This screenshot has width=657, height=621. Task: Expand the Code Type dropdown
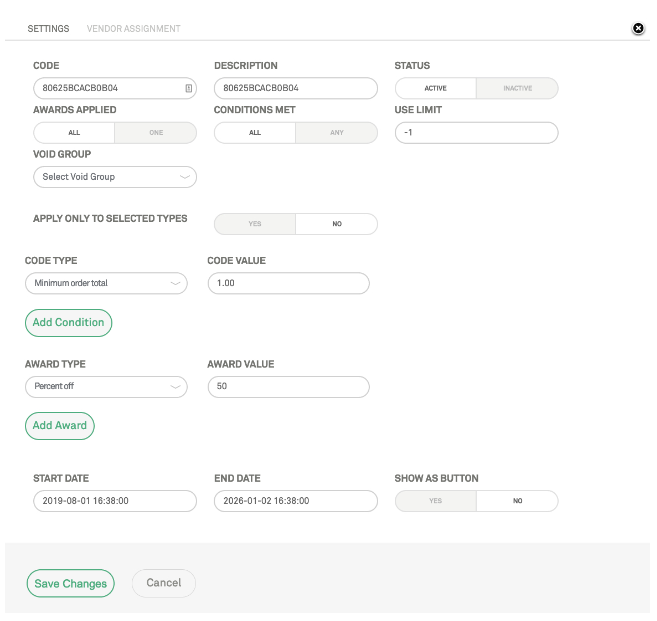[106, 284]
